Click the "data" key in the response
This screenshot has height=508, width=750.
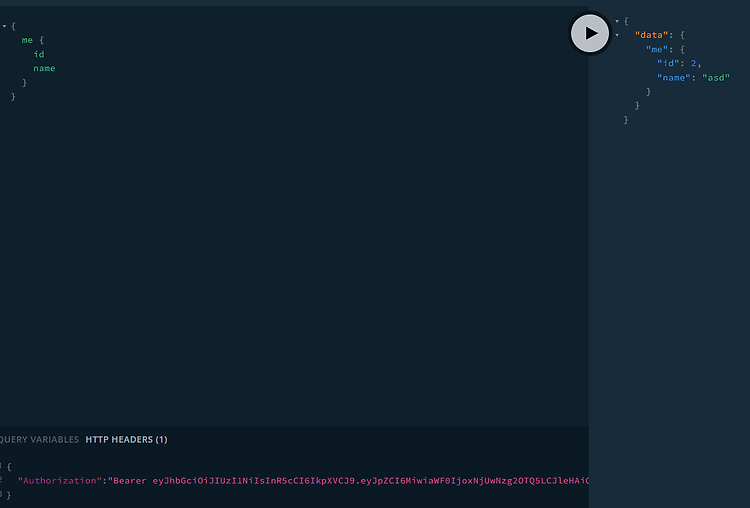651,35
